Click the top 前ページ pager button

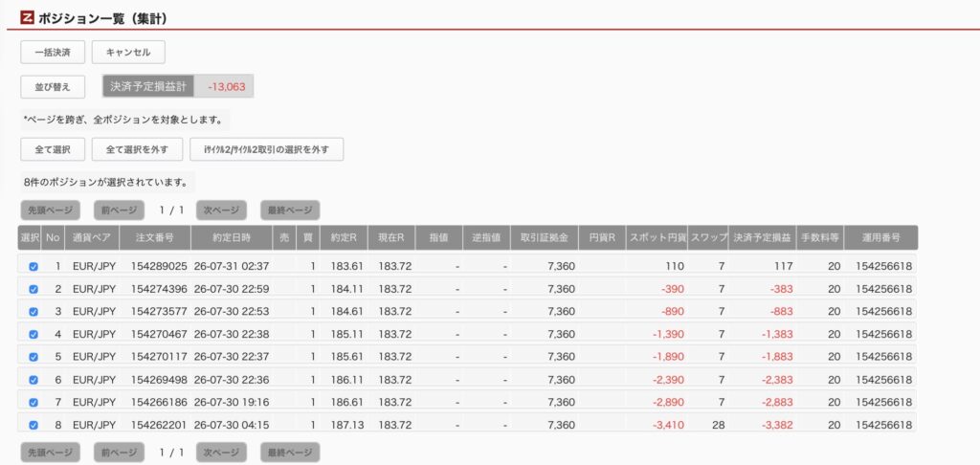click(x=119, y=210)
